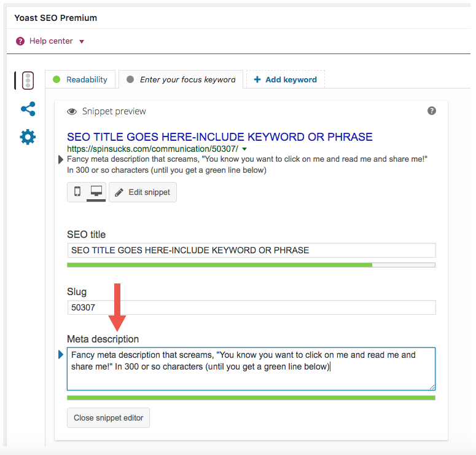Viewport: 476px width, 455px height.
Task: Focus the Meta description text area
Action: click(x=251, y=368)
